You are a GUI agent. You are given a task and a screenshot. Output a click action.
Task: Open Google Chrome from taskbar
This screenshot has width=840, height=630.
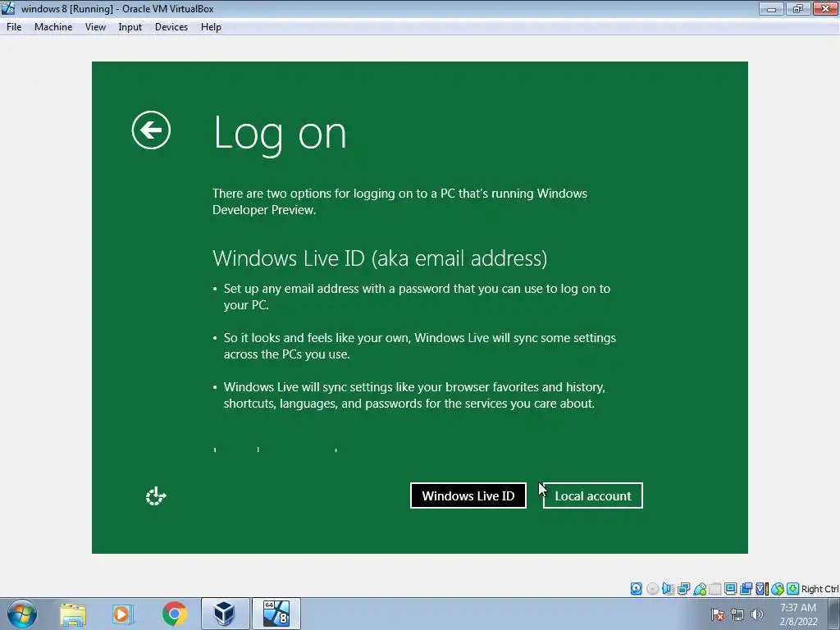(174, 614)
